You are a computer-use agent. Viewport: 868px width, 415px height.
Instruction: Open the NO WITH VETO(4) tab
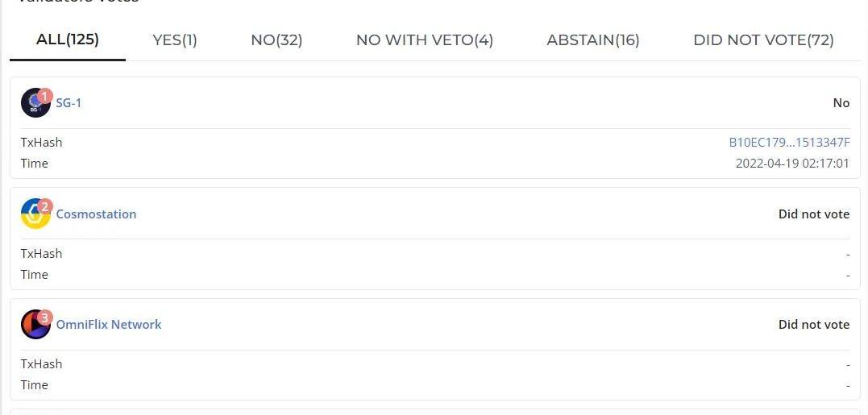[425, 39]
